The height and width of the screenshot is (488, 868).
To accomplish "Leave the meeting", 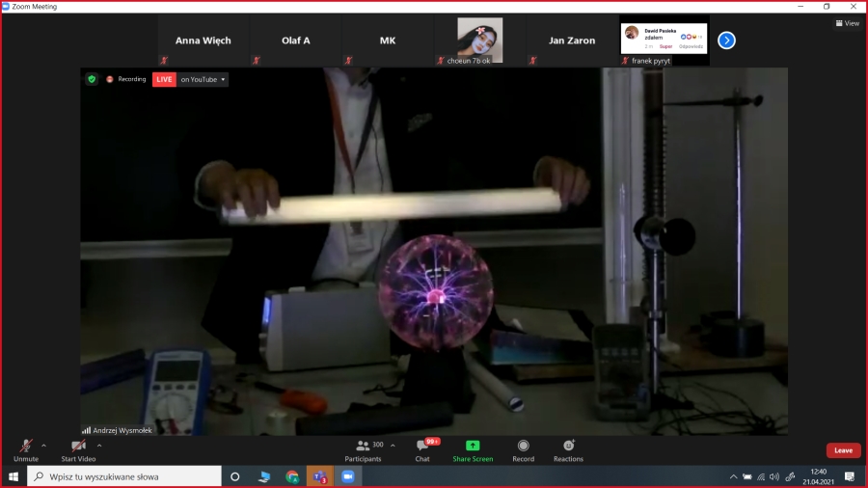I will [843, 450].
